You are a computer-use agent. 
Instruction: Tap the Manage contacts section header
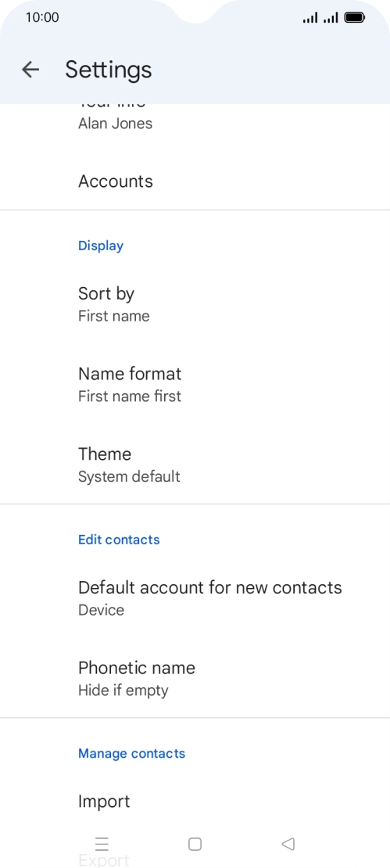(x=131, y=753)
